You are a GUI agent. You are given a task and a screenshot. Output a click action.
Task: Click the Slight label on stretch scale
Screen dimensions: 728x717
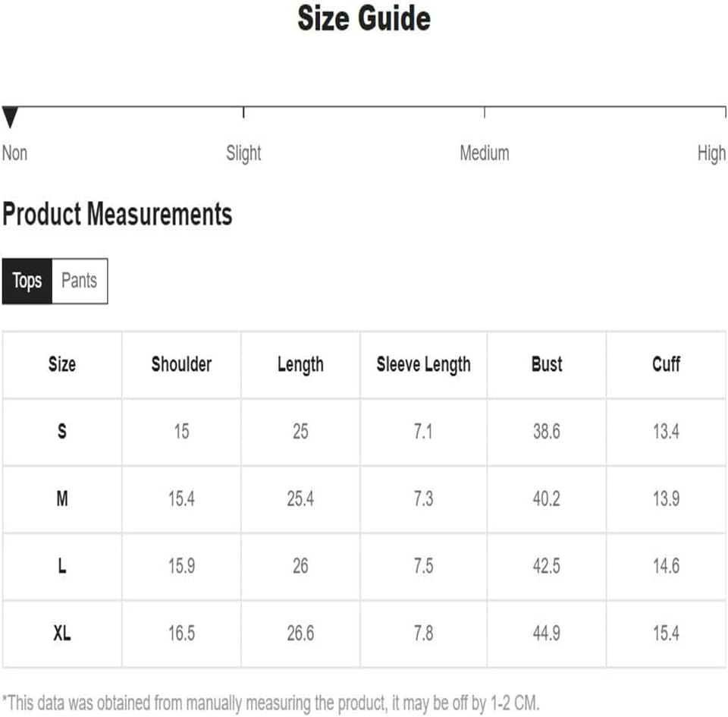coord(243,153)
